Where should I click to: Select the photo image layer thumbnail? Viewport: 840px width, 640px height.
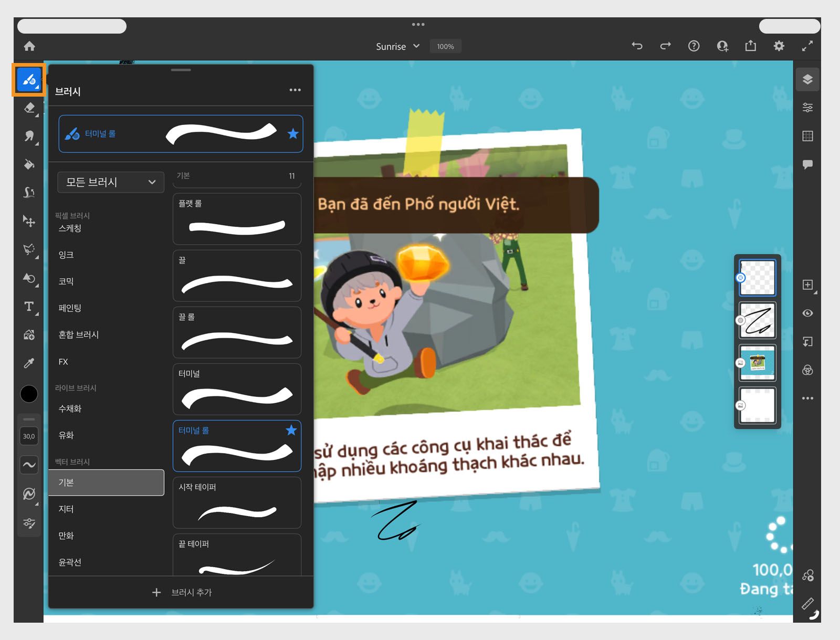tap(757, 363)
